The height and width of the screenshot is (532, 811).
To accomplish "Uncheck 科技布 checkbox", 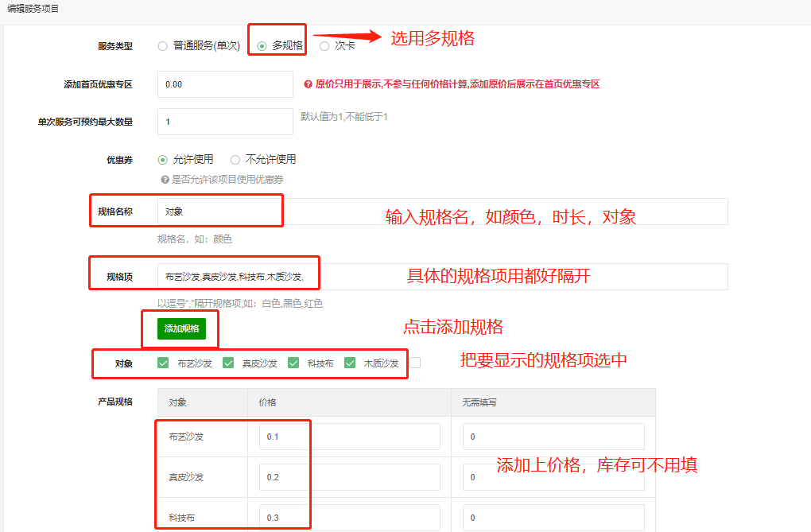I will tap(293, 363).
